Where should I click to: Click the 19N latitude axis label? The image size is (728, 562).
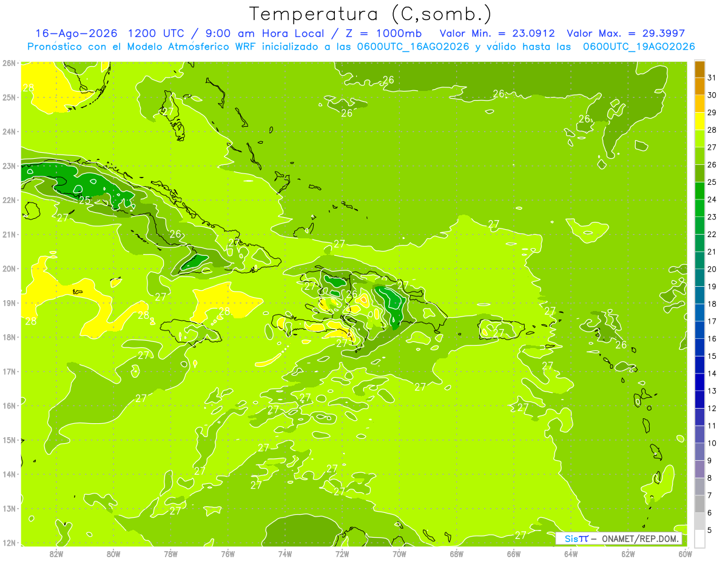coord(8,303)
